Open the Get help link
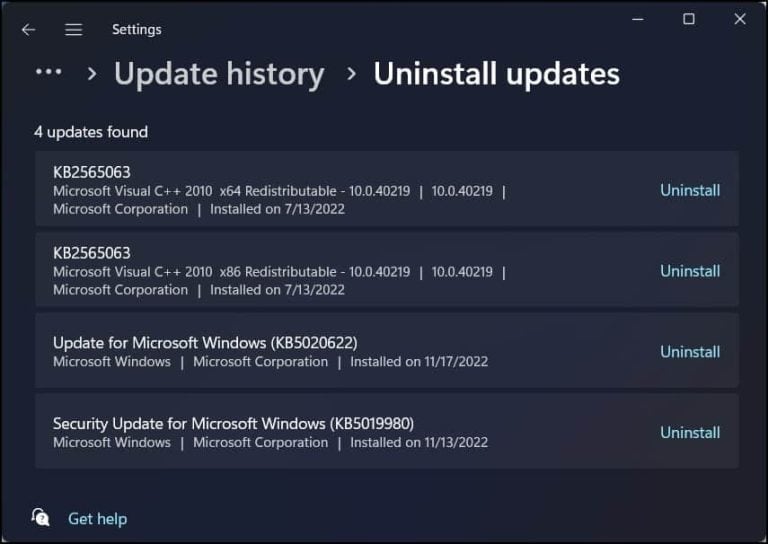The image size is (768, 544). click(x=97, y=519)
